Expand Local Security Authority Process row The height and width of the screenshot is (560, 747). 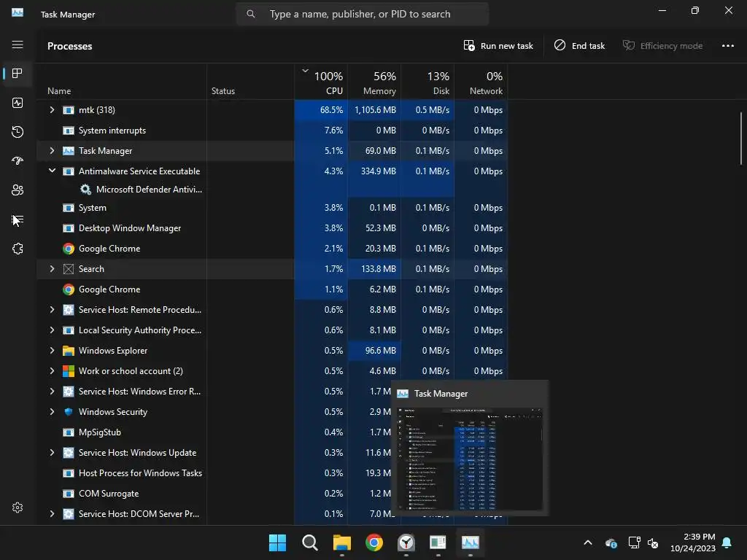click(x=52, y=330)
